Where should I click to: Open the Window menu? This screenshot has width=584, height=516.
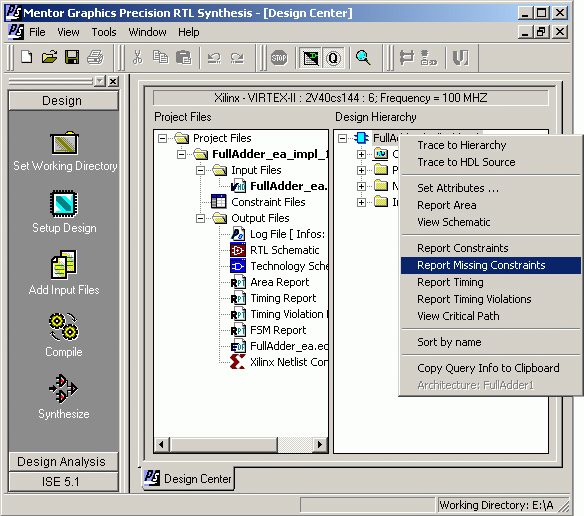147,32
